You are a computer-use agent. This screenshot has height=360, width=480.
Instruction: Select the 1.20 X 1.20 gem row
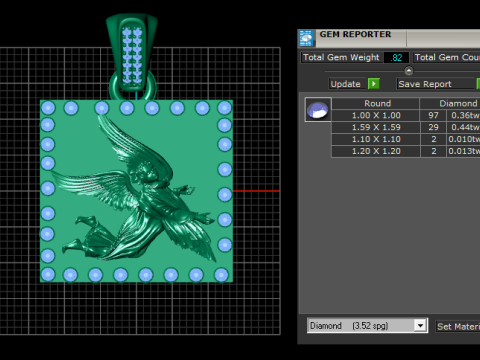[406, 151]
